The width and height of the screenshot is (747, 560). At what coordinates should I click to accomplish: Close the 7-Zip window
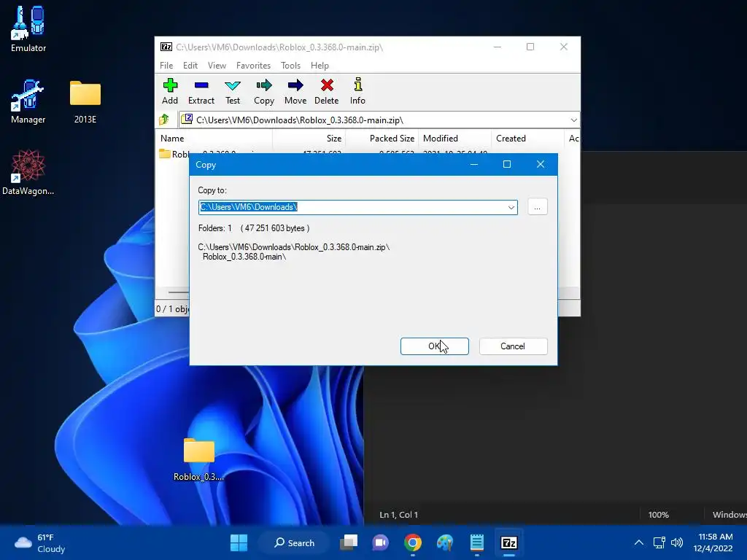pos(564,47)
